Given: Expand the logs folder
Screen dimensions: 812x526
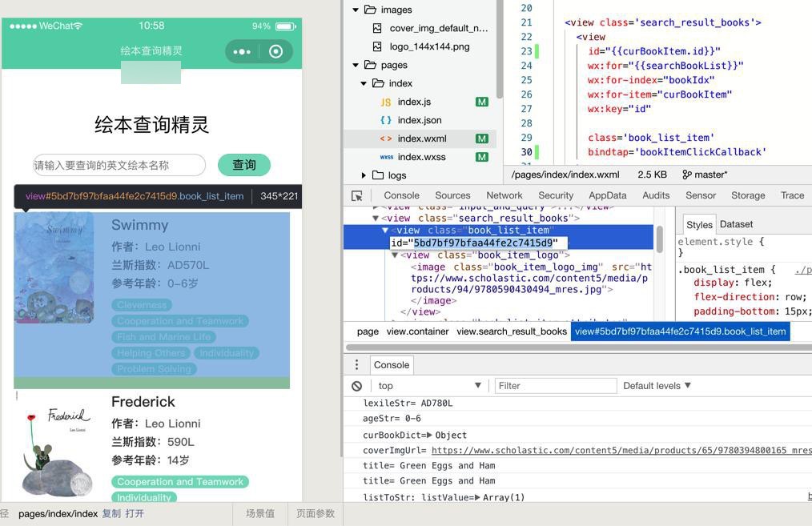Looking at the screenshot, I should 364,175.
